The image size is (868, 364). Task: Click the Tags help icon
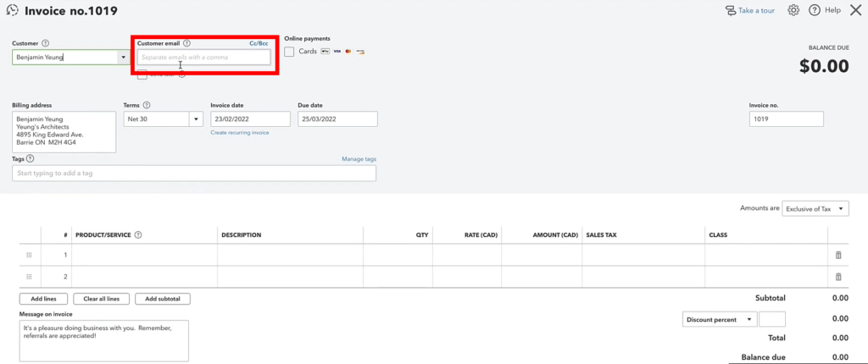pos(30,159)
